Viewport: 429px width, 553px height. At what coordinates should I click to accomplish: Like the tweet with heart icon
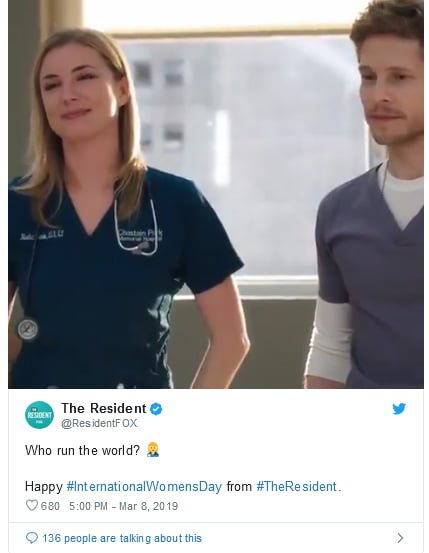[32, 506]
